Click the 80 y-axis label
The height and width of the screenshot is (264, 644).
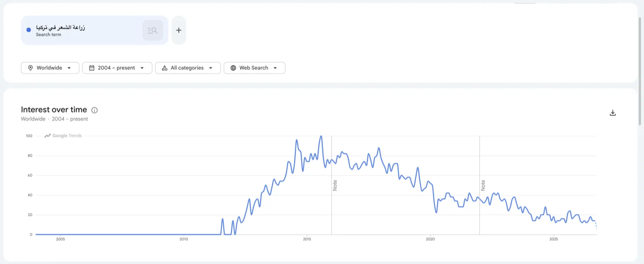30,156
